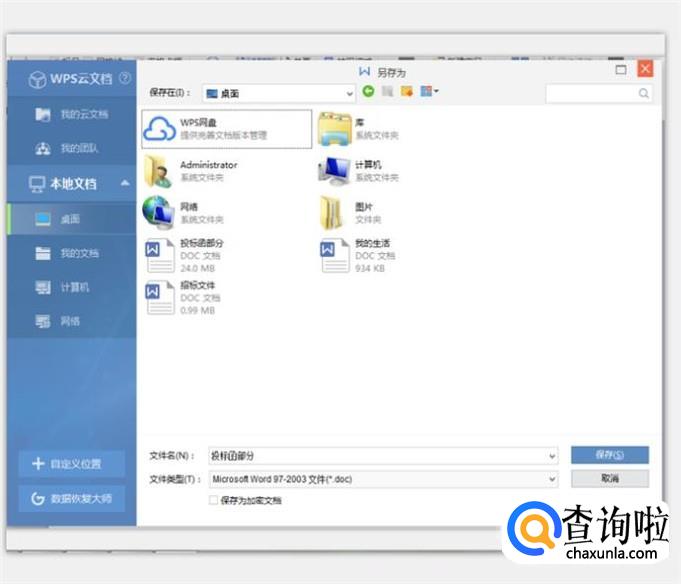Viewport: 681px width, 584px height.
Task: Click the create new folder icon
Action: pyautogui.click(x=407, y=91)
